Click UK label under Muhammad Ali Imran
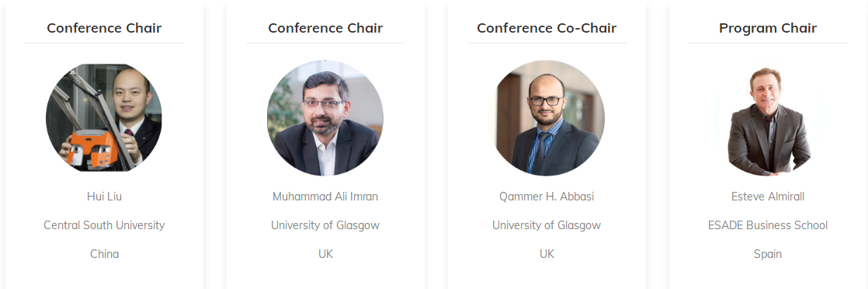 pos(325,254)
